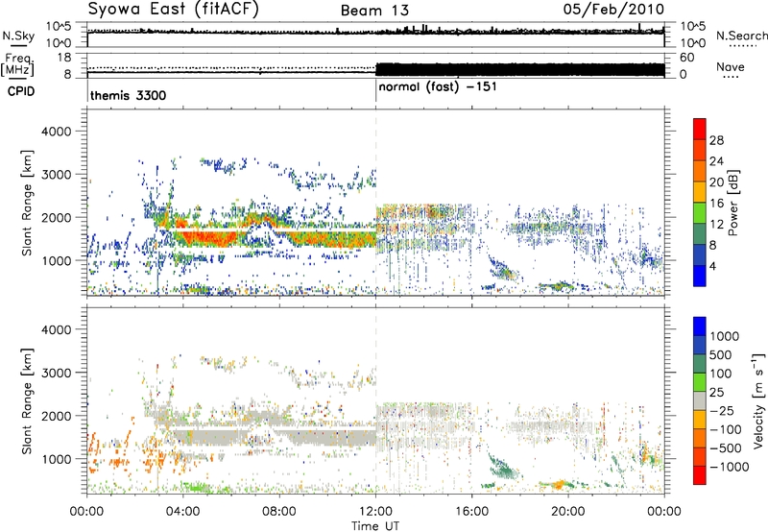This screenshot has height=532, width=768.
Task: Click the "28" label on the power colorbar
Action: click(x=716, y=140)
